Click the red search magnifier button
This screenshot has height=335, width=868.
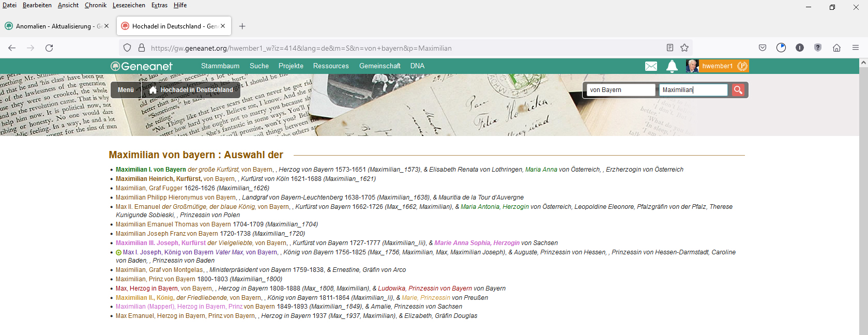coord(738,90)
